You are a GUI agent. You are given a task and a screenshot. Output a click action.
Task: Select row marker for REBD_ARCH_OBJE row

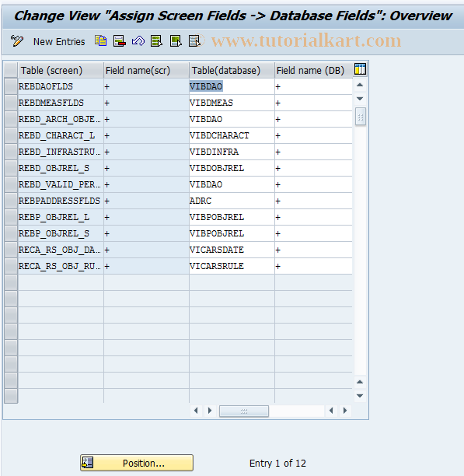(11, 119)
